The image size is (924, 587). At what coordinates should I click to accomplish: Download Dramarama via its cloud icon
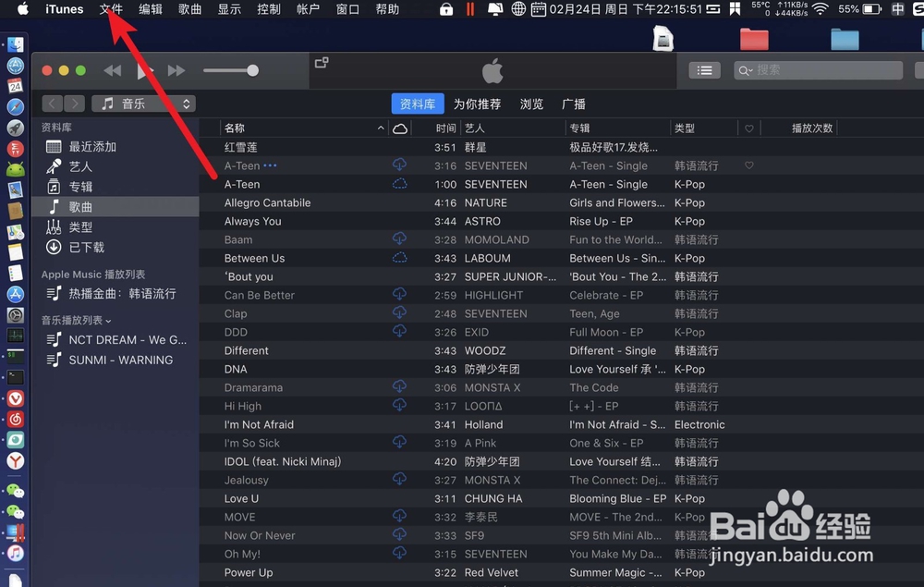(x=399, y=386)
